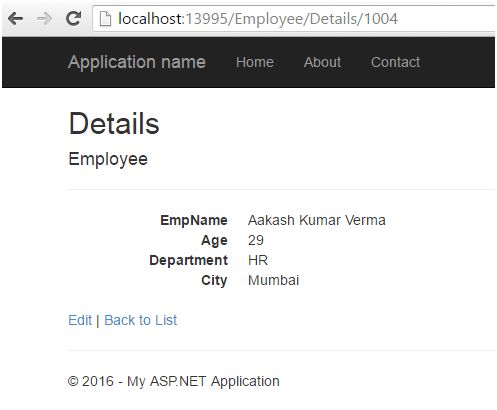Click the Edit link
Viewport: 497px width, 410px height.
click(x=80, y=320)
